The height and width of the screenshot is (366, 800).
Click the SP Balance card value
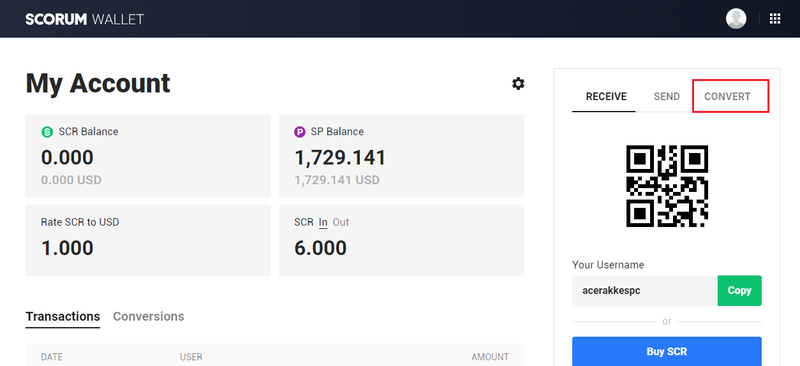(x=340, y=158)
